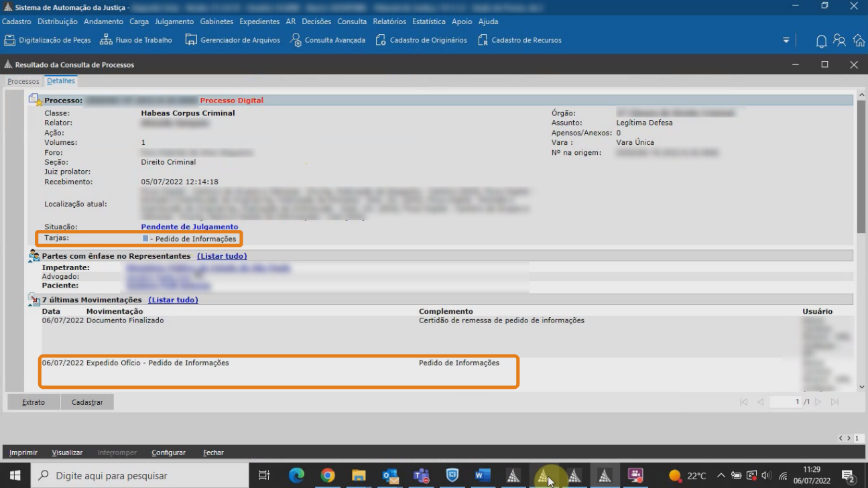Switch to the Processos tab
Image resolution: width=868 pixels, height=488 pixels.
tap(23, 81)
